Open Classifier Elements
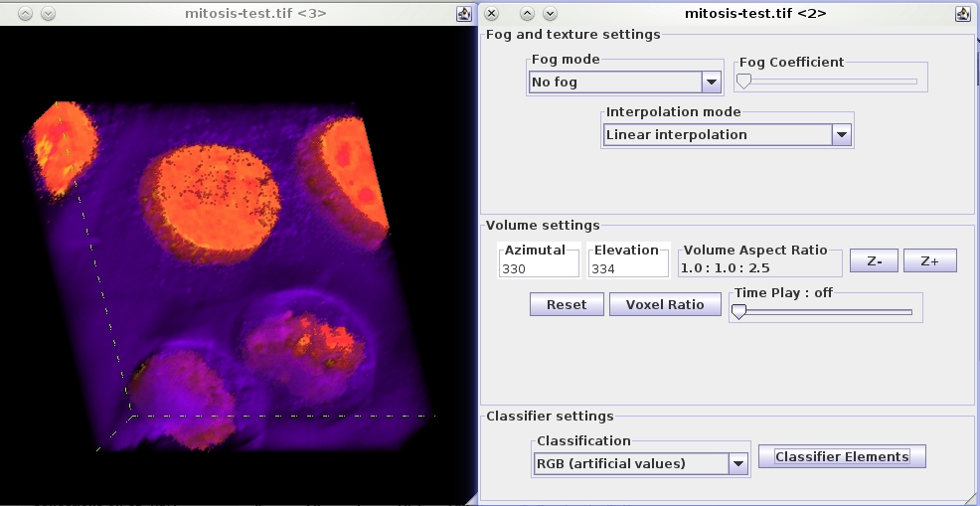Screen dimensions: 980x506 (x=842, y=456)
